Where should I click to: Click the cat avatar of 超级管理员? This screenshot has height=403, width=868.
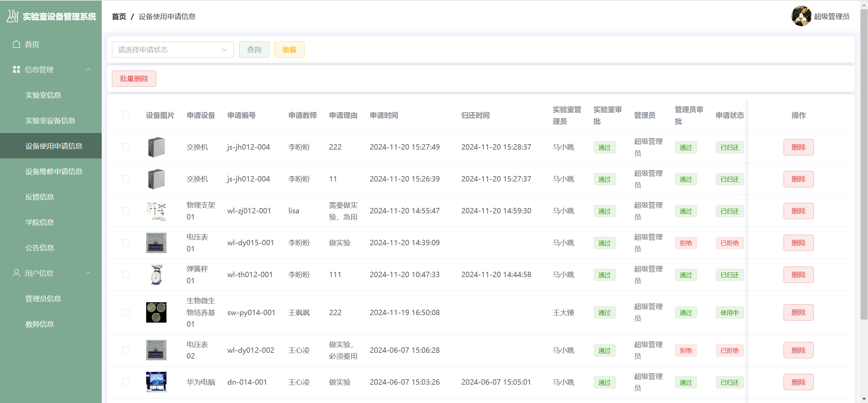[801, 16]
